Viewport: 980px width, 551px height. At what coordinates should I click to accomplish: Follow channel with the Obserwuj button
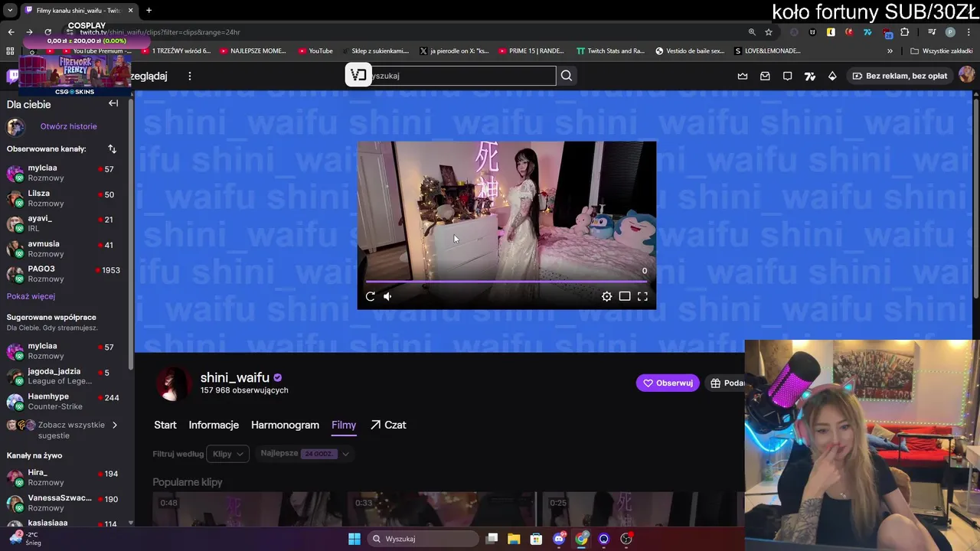[668, 383]
